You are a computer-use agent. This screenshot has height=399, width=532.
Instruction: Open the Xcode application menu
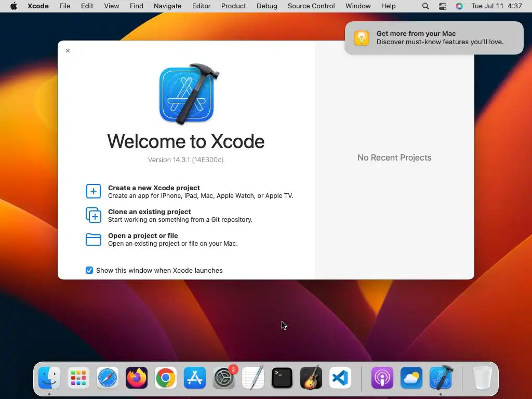click(x=38, y=6)
